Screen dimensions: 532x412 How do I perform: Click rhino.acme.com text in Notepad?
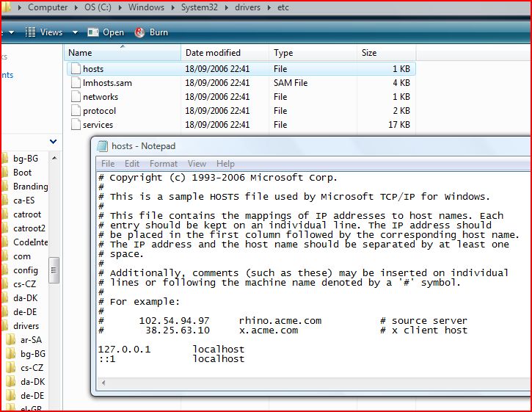pyautogui.click(x=280, y=321)
